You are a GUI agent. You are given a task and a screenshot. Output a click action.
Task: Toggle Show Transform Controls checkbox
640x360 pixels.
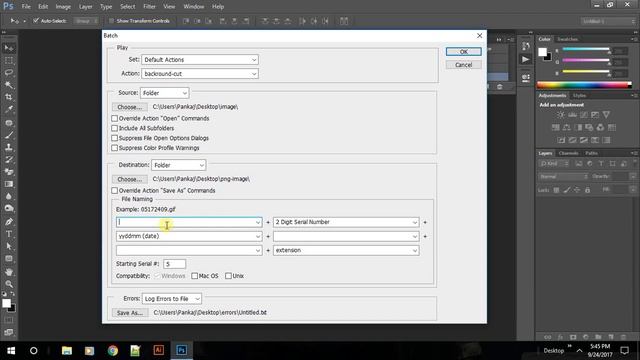pyautogui.click(x=111, y=21)
